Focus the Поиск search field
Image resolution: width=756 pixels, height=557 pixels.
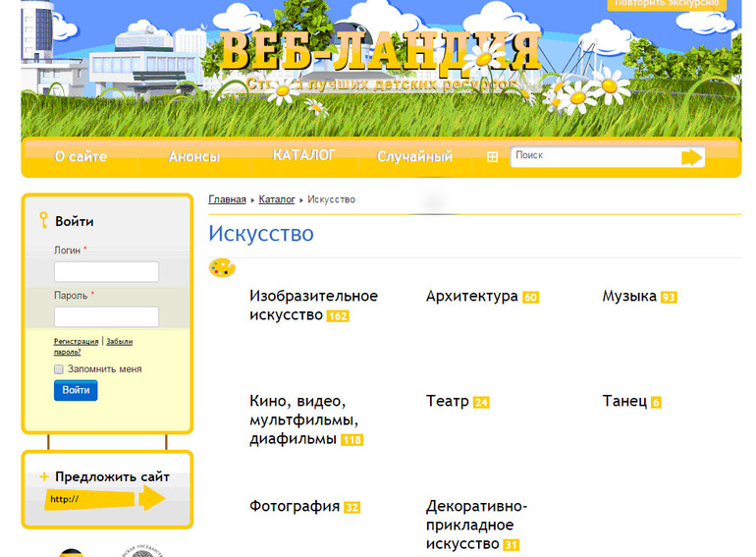[594, 156]
